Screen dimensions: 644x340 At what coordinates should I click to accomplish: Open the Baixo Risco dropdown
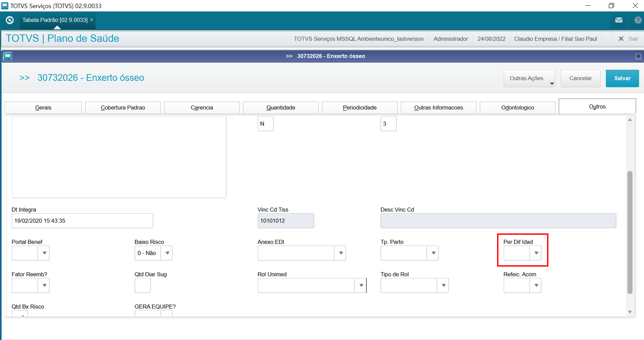(167, 253)
